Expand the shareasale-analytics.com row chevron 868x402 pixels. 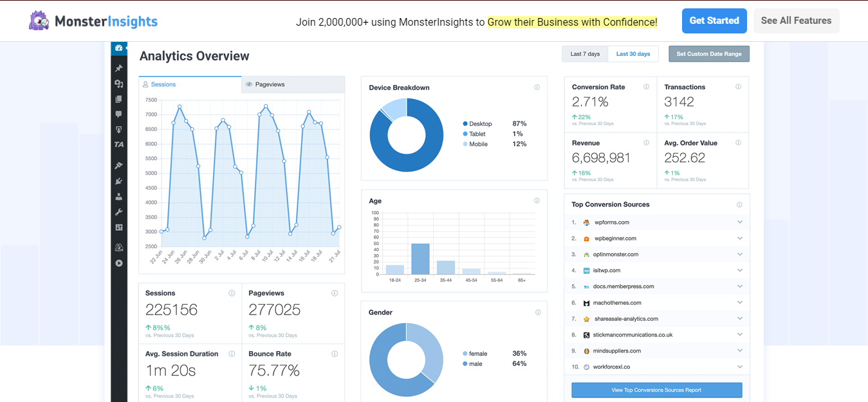[740, 318]
